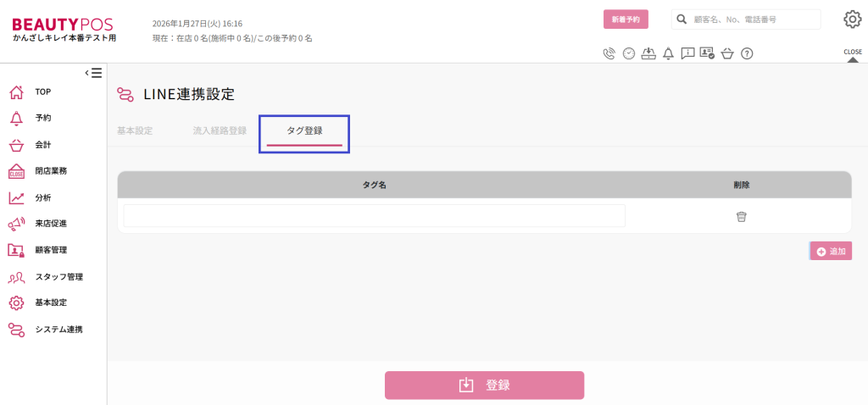Screen dimensions: 868x405
Task: Click the 新着予約 button
Action: tap(626, 19)
